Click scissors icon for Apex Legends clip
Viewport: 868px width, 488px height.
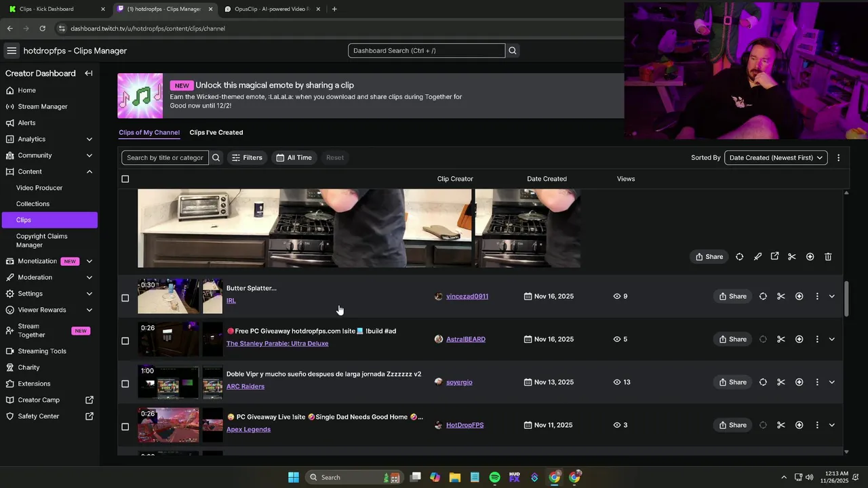(781, 425)
